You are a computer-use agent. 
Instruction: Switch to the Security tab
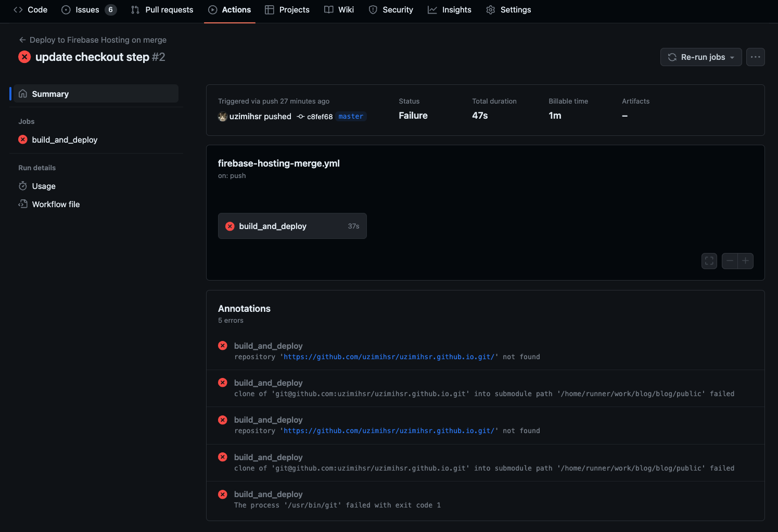tap(391, 10)
